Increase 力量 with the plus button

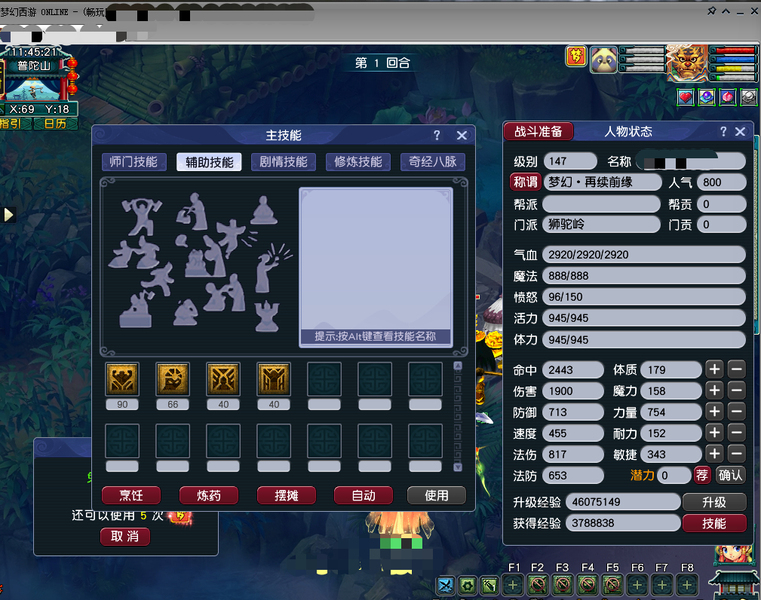click(x=714, y=412)
